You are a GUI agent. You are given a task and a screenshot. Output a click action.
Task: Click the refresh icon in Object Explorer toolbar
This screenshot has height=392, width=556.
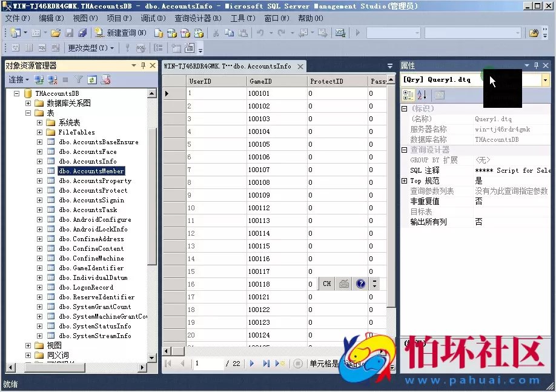[92, 79]
